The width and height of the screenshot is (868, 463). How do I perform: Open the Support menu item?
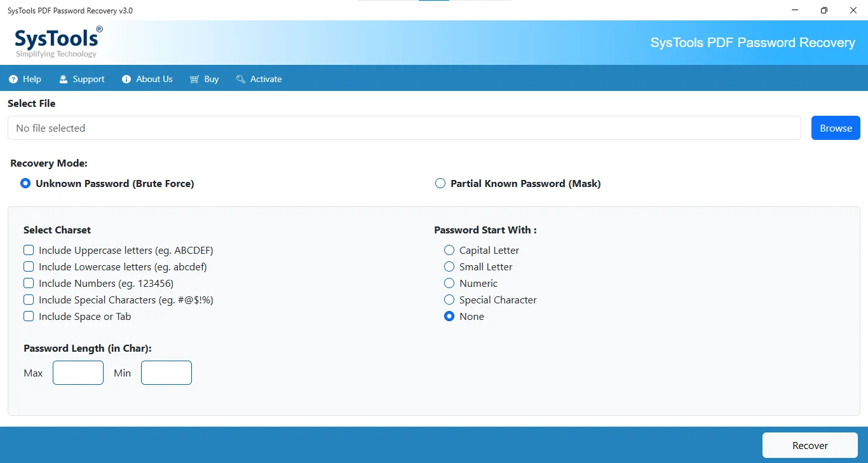pyautogui.click(x=81, y=79)
